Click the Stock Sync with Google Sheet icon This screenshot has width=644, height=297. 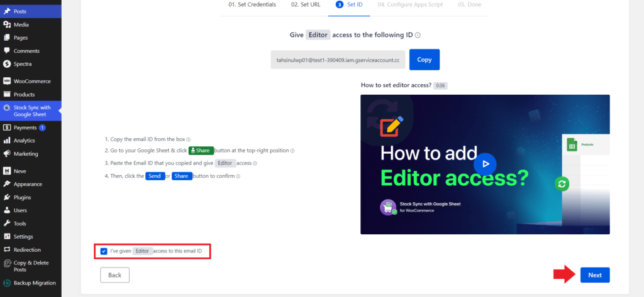pyautogui.click(x=6, y=108)
